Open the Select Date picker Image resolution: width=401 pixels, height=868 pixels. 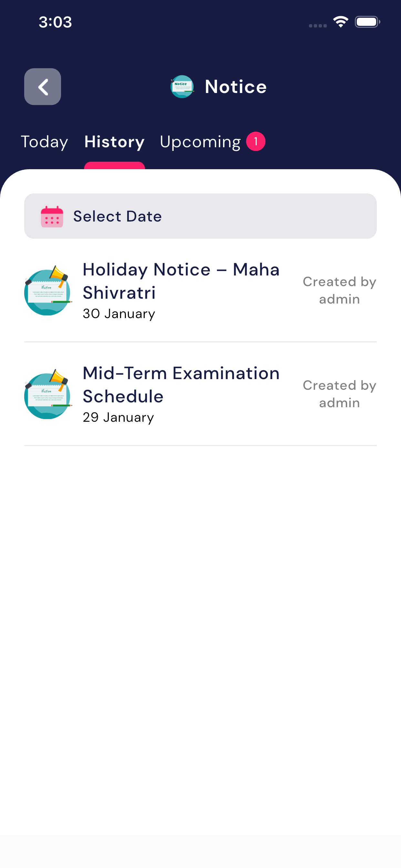[200, 216]
